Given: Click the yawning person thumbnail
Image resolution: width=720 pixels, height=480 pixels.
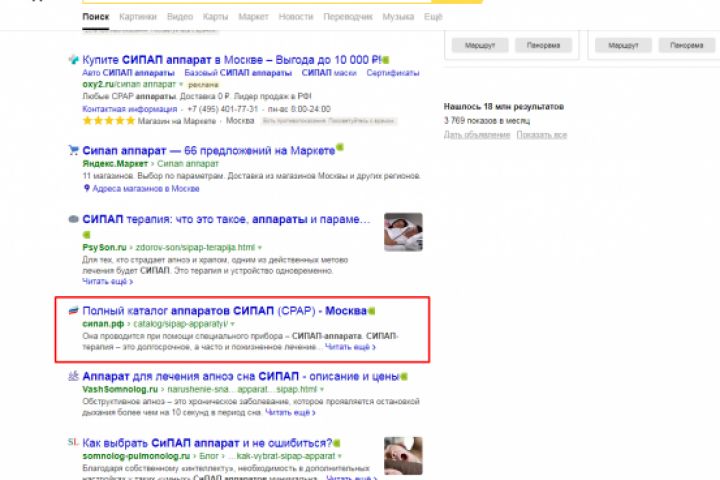Looking at the screenshot, I should (x=403, y=456).
